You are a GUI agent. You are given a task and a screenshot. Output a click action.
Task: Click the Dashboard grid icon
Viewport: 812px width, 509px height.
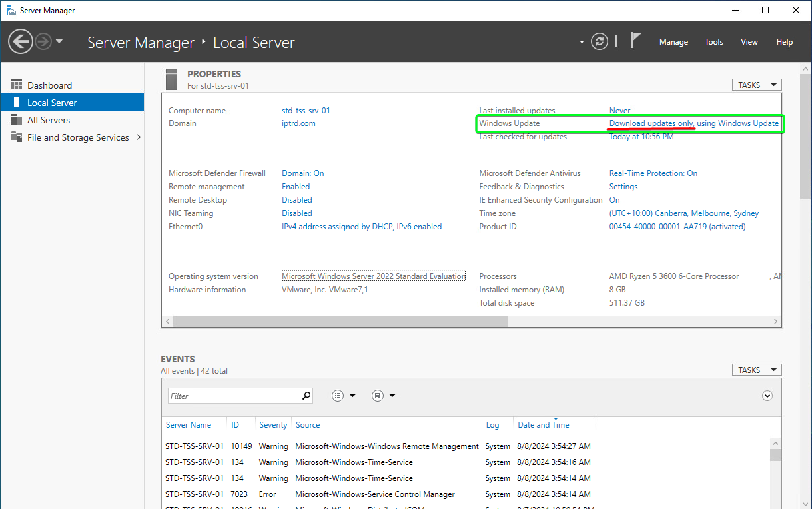[x=17, y=85]
